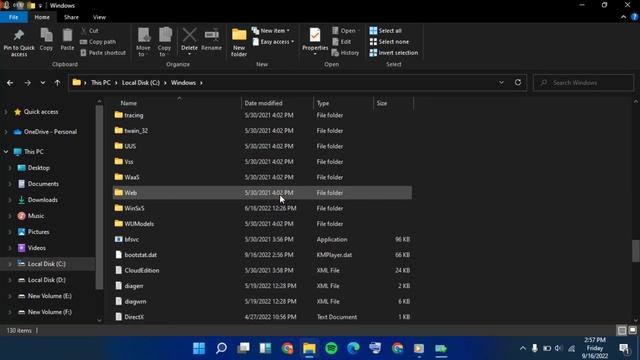Open the ribbon Open dropdown
Viewport: 640px width, 360px height.
click(x=346, y=31)
